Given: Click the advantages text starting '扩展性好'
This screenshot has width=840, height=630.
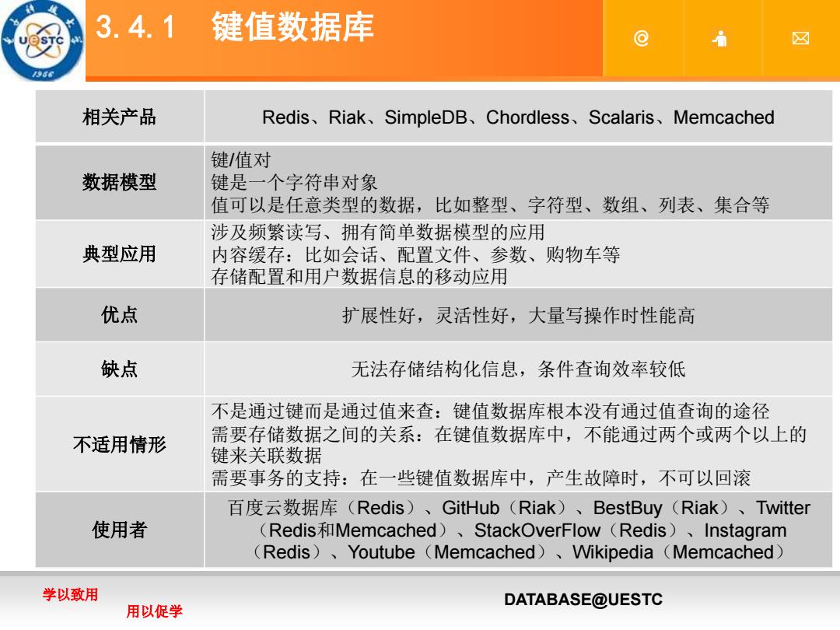Looking at the screenshot, I should coord(519,315).
